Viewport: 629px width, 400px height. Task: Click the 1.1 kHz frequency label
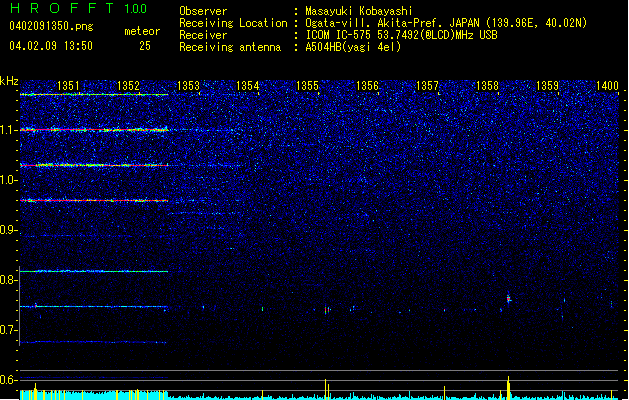pyautogui.click(x=9, y=130)
